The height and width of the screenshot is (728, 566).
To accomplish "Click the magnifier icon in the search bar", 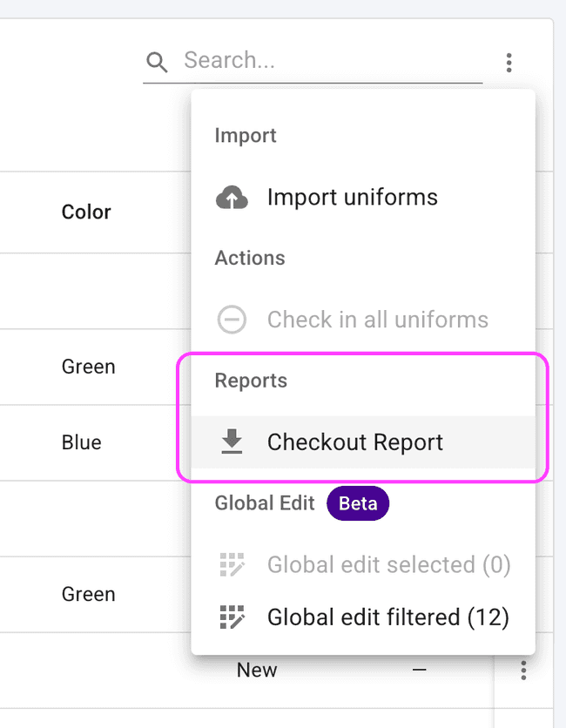I will tap(157, 62).
